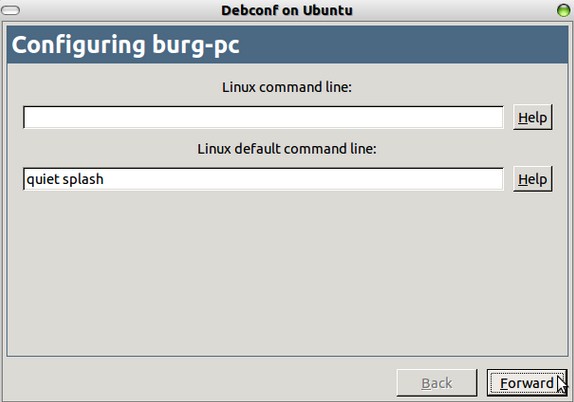The height and width of the screenshot is (402, 574).
Task: Click the greyed-out Back button
Action: 437,383
